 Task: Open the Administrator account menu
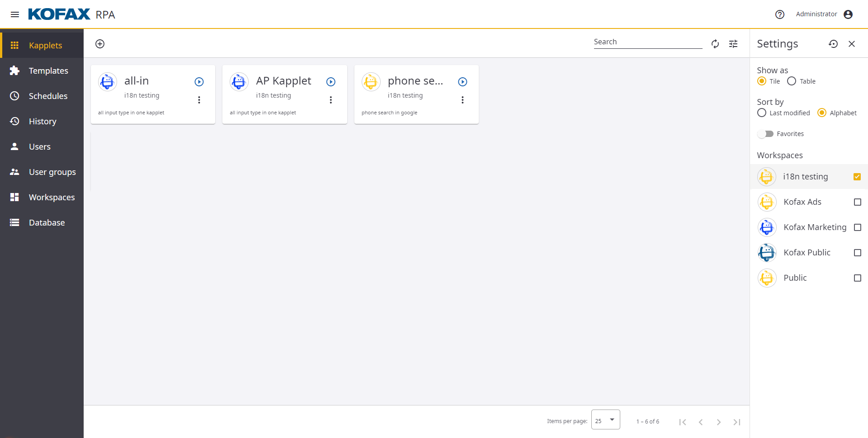coord(848,14)
